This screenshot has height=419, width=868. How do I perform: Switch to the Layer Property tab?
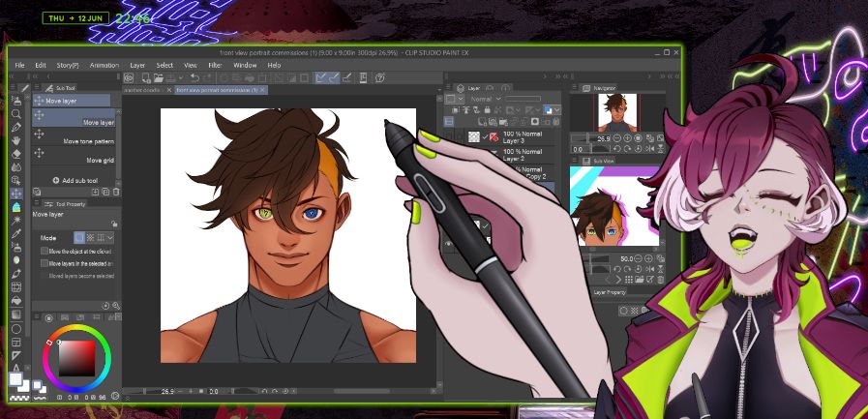[609, 292]
